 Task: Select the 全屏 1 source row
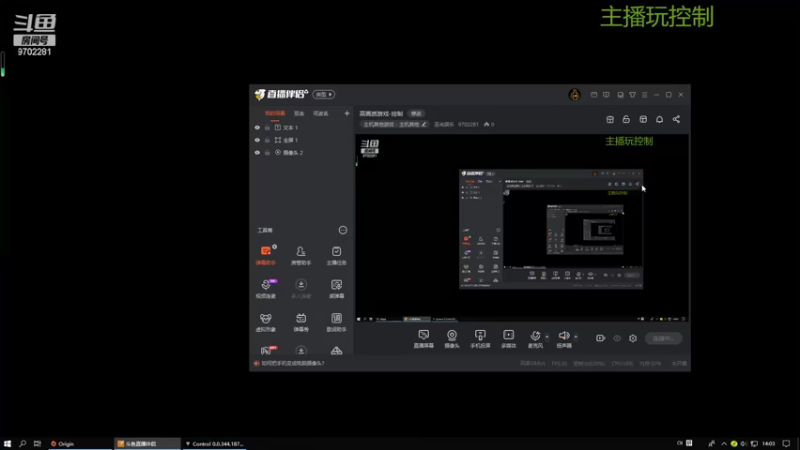click(302, 140)
